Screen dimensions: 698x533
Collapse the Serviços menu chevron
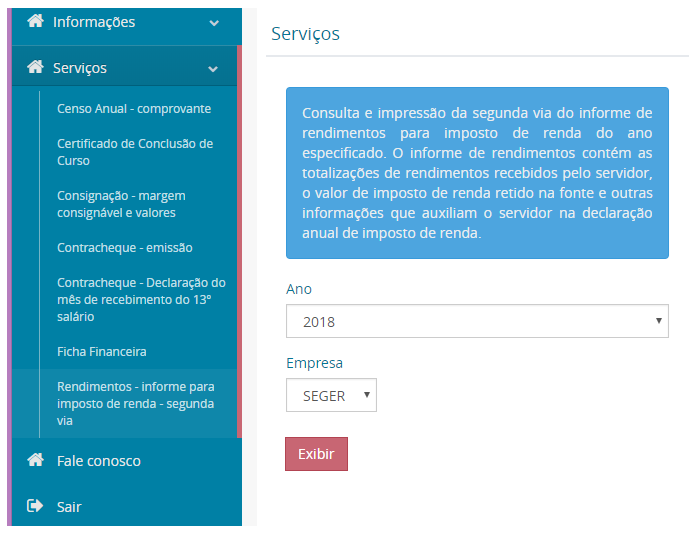213,69
